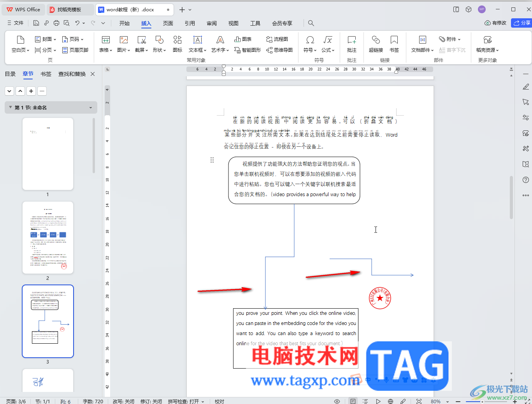532x404 pixels.
Task: Add a new section with plus button
Action: coord(31,91)
